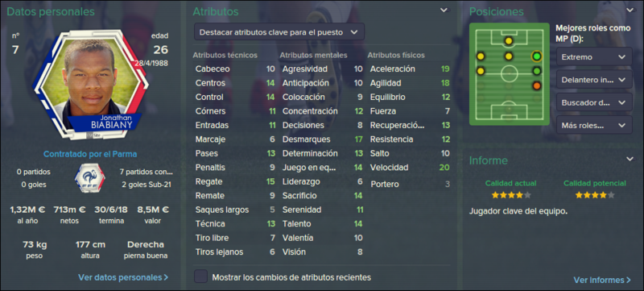
Task: Collapse the Informe panel chevron
Action: pyautogui.click(x=630, y=159)
